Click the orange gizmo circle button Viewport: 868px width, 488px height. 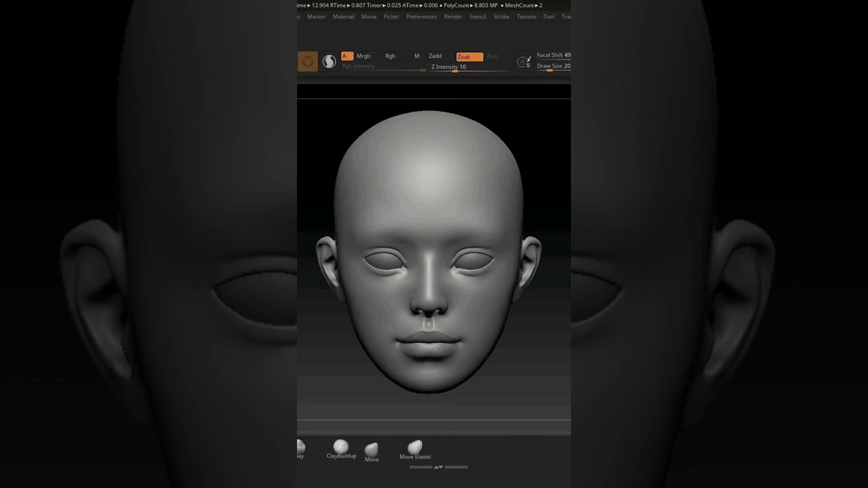(308, 62)
